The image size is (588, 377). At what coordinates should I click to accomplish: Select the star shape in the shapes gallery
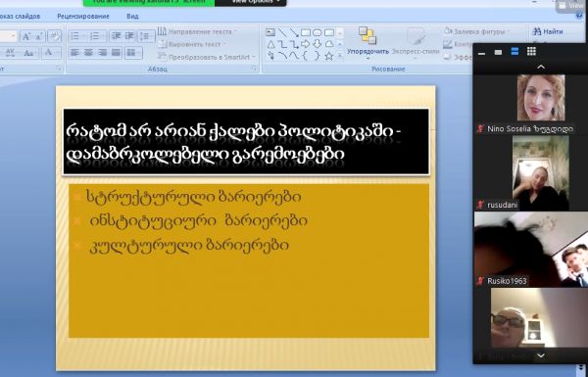(x=329, y=56)
